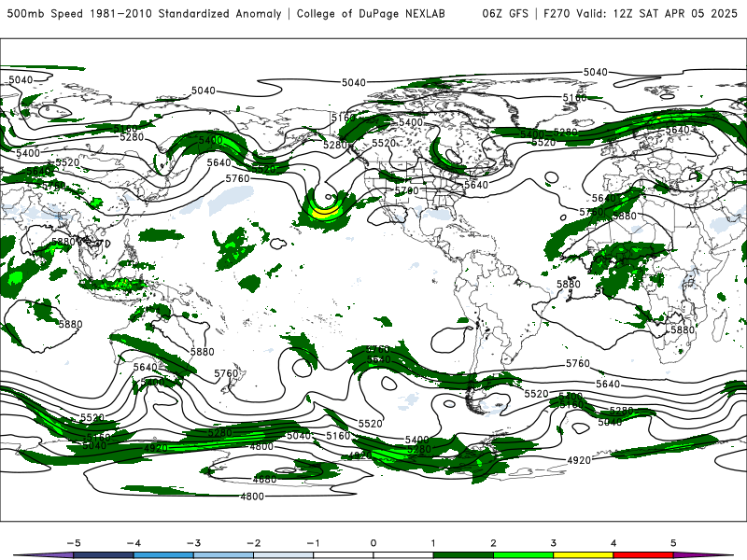Click the colorbar tick label '2'

(493, 543)
